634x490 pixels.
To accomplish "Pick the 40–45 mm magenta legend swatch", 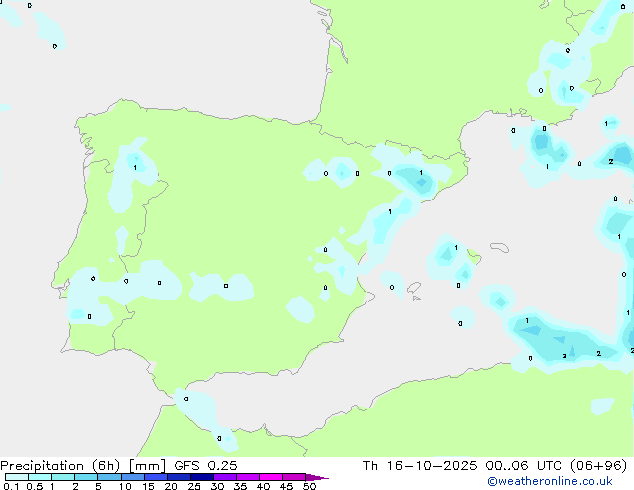I will pyautogui.click(x=271, y=477).
